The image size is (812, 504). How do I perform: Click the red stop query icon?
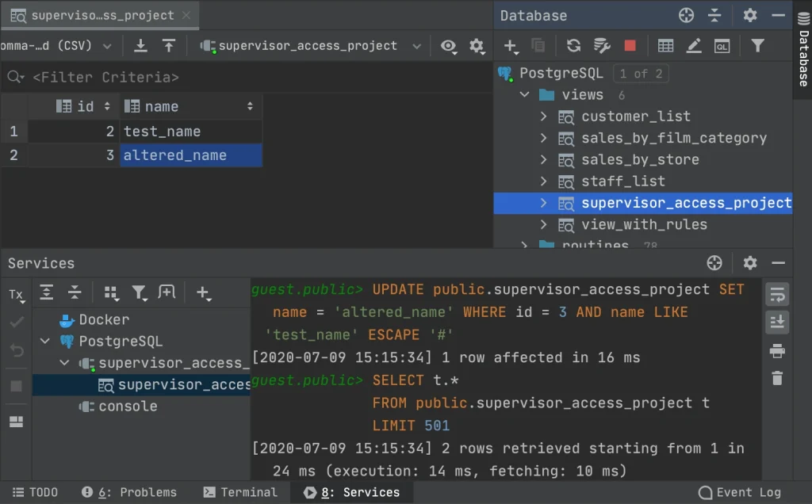click(630, 45)
